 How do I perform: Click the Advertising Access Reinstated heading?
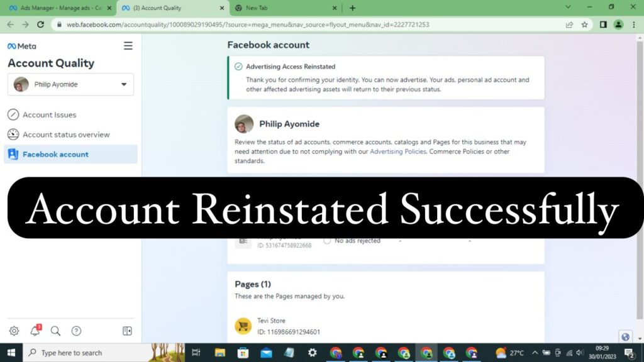(291, 67)
